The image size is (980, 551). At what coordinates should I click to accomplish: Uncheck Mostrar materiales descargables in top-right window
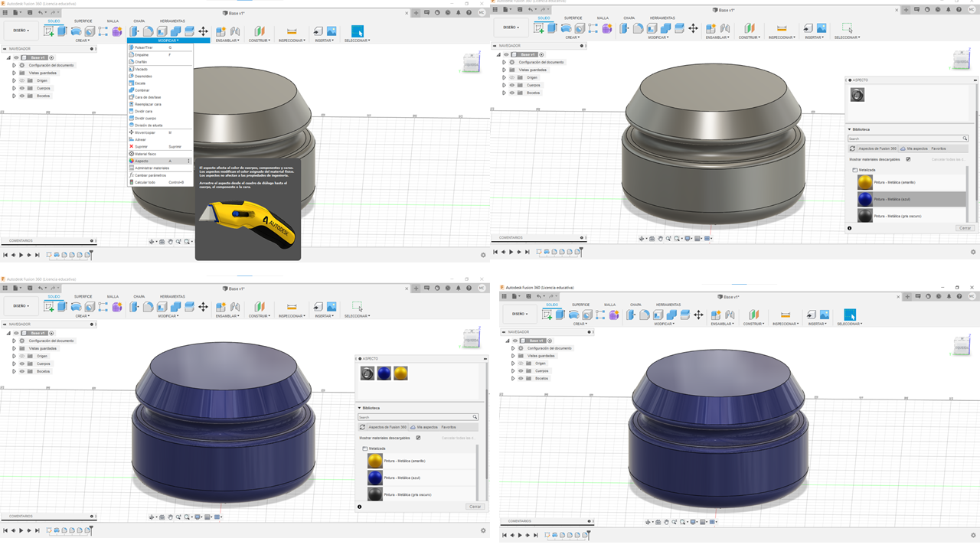(908, 159)
